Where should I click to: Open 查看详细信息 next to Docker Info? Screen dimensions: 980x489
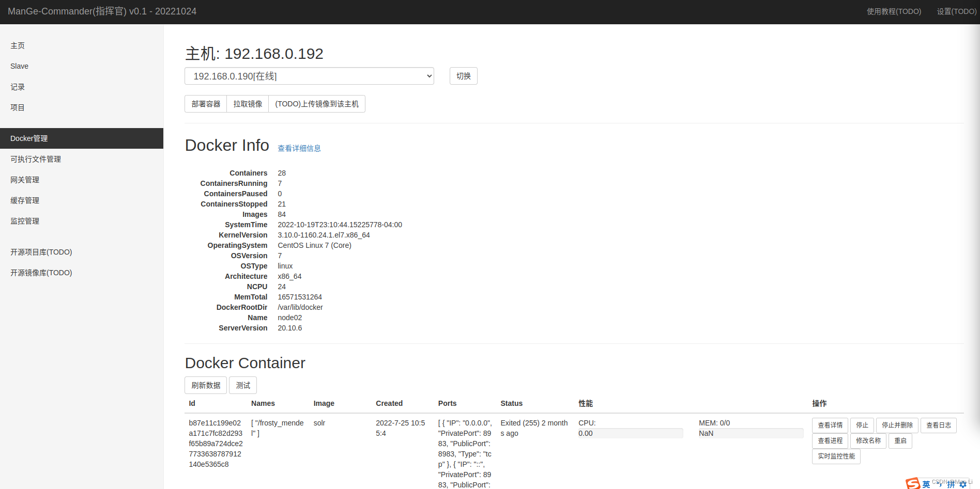pyautogui.click(x=299, y=148)
